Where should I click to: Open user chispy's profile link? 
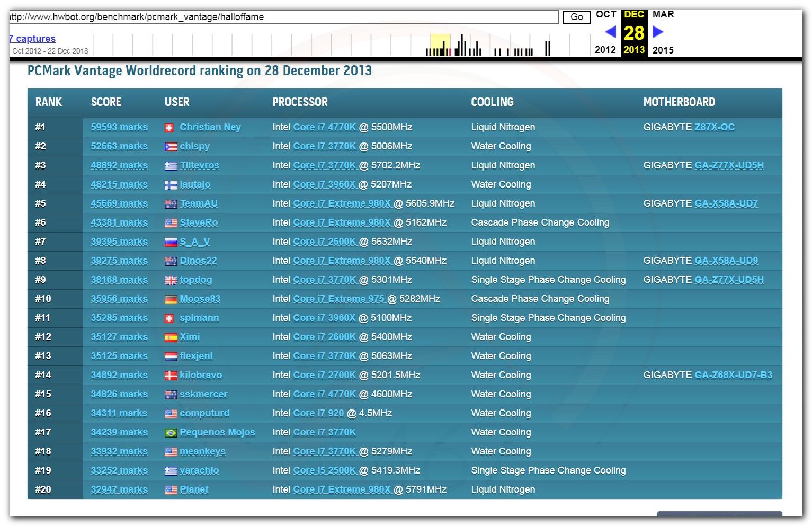[194, 146]
